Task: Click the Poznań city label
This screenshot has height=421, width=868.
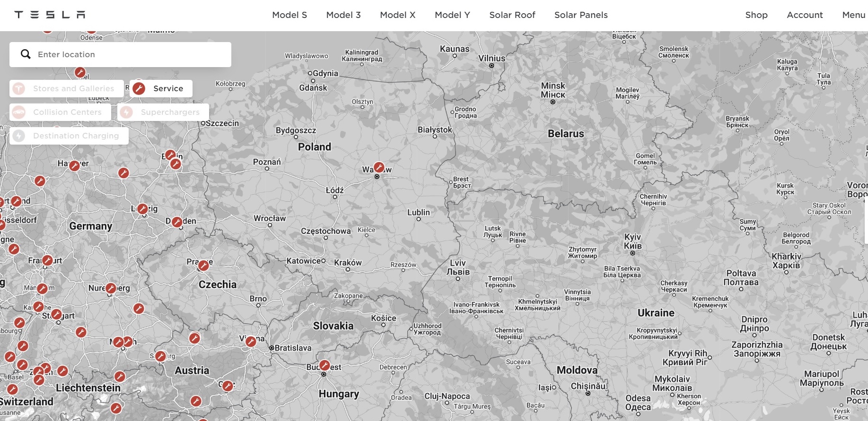Action: (267, 162)
